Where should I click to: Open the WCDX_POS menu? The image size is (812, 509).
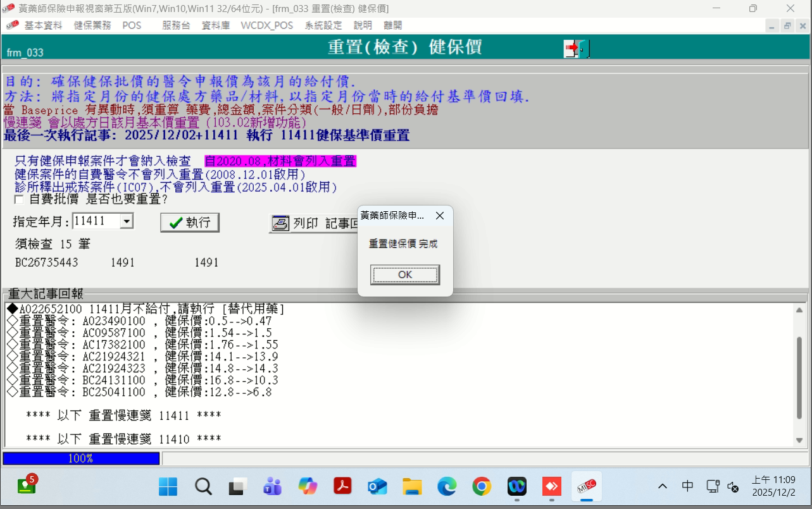[266, 25]
